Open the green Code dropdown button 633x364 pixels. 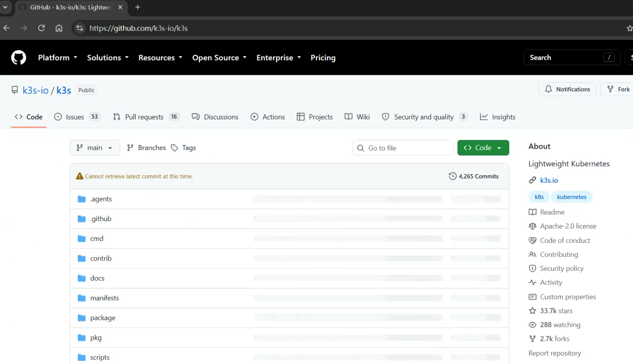click(x=483, y=148)
